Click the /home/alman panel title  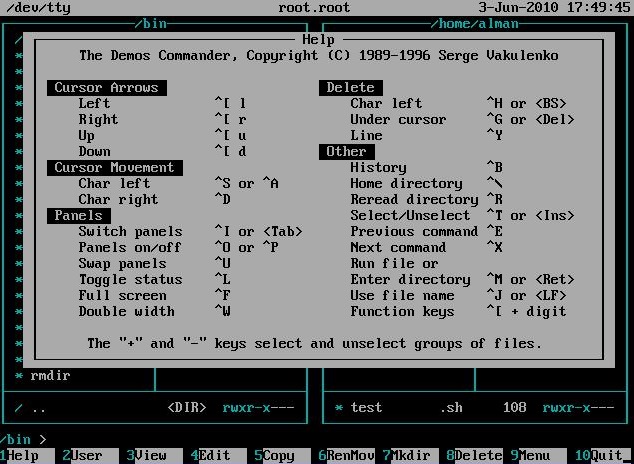coord(474,24)
